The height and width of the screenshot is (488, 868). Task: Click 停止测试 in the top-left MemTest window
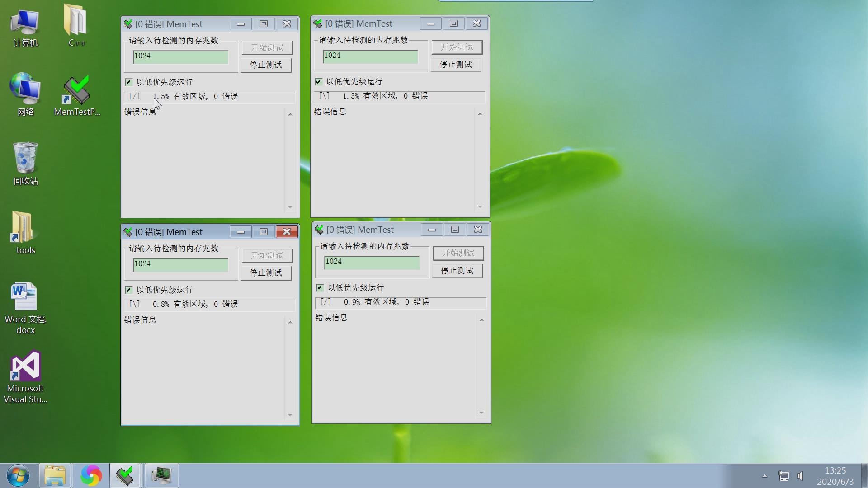[x=266, y=65]
